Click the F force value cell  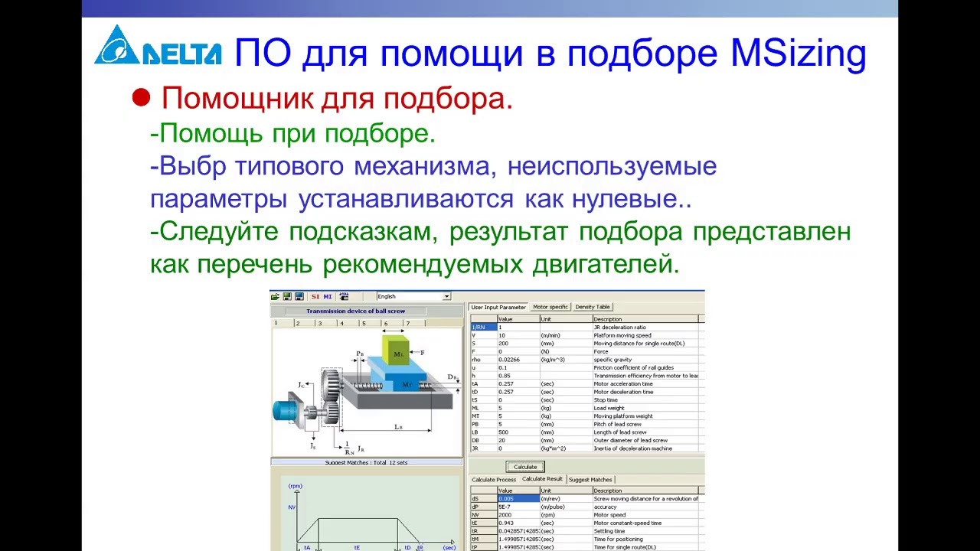pyautogui.click(x=518, y=351)
